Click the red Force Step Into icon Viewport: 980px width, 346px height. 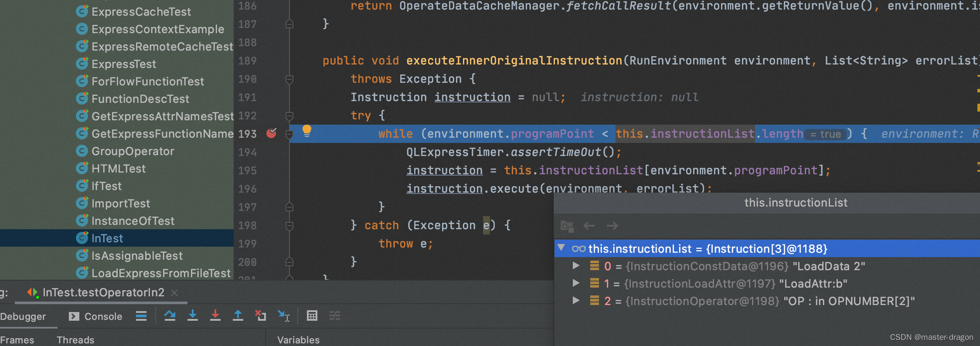click(x=215, y=315)
